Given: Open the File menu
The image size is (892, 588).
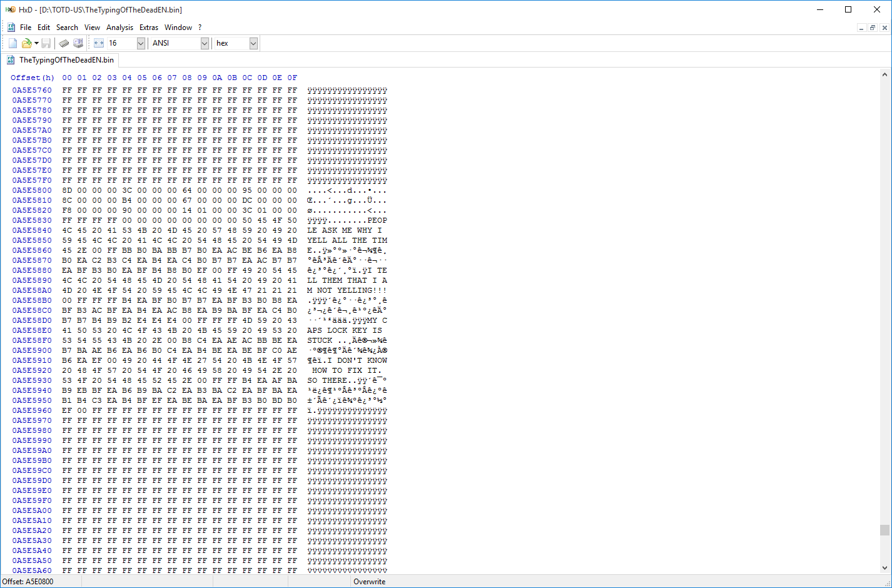Looking at the screenshot, I should [26, 28].
